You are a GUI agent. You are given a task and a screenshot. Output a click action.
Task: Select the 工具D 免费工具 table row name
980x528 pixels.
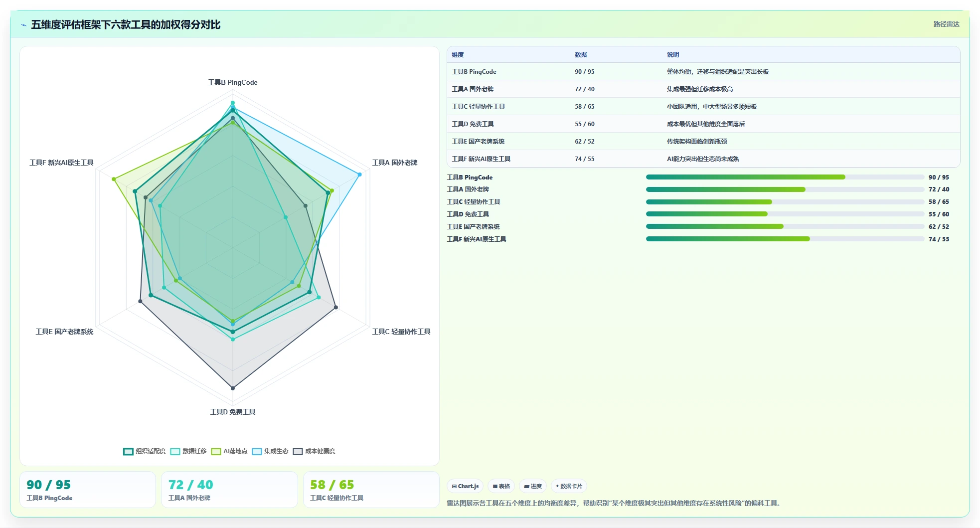pyautogui.click(x=473, y=124)
